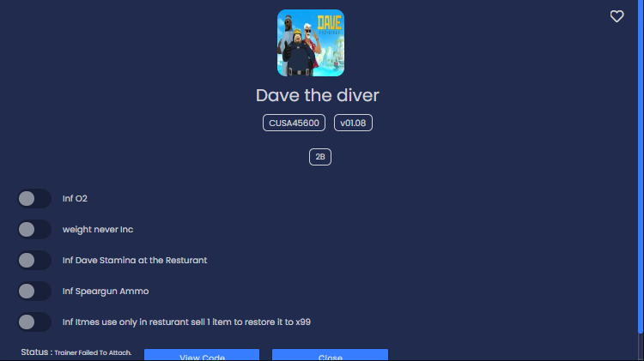Toggle Inf Itmes use only in resturant switch
This screenshot has width=644, height=361.
pos(34,322)
